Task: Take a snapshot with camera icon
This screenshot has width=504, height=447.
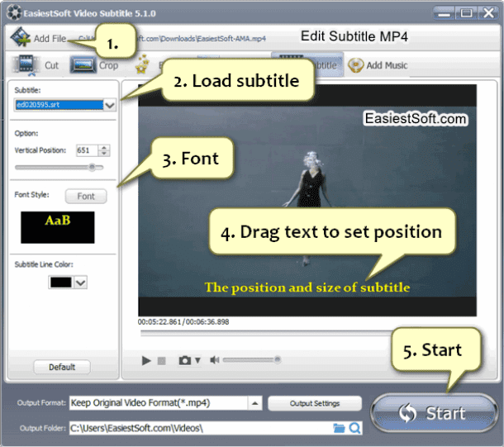Action: [185, 360]
